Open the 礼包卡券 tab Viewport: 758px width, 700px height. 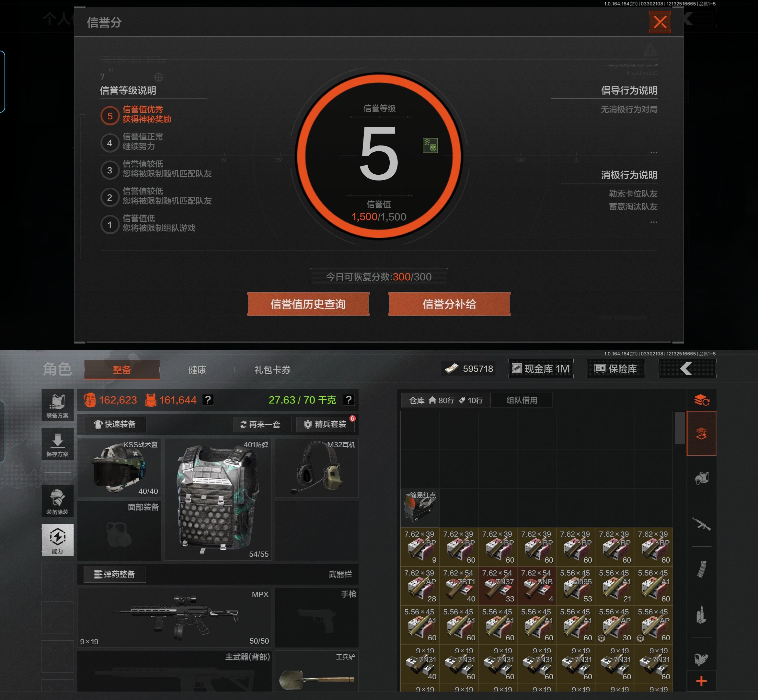pyautogui.click(x=272, y=370)
